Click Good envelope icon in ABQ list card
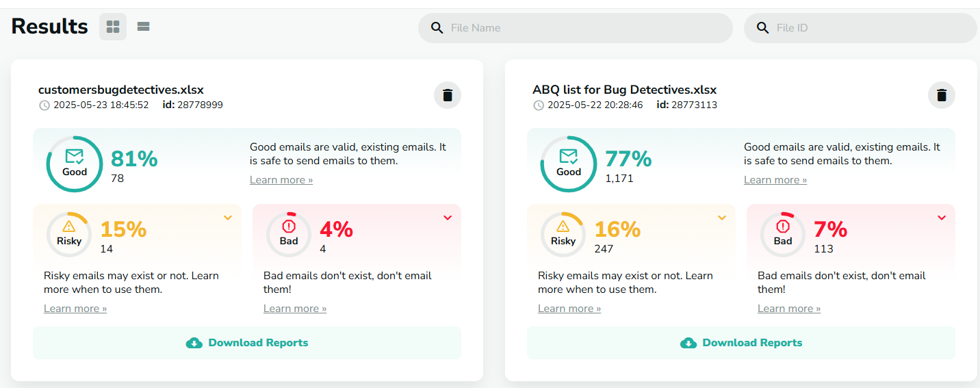The height and width of the screenshot is (388, 980). 568,156
